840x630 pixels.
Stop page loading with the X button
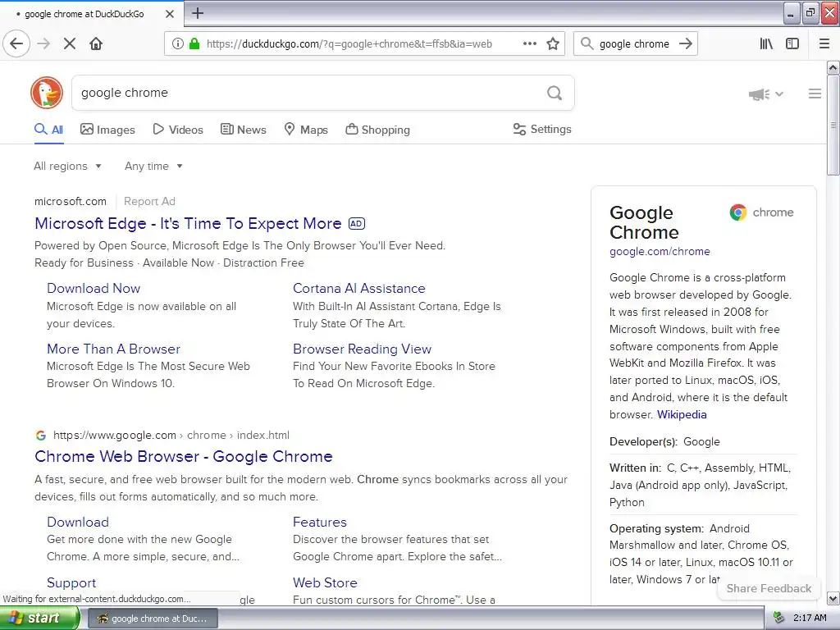pos(70,43)
